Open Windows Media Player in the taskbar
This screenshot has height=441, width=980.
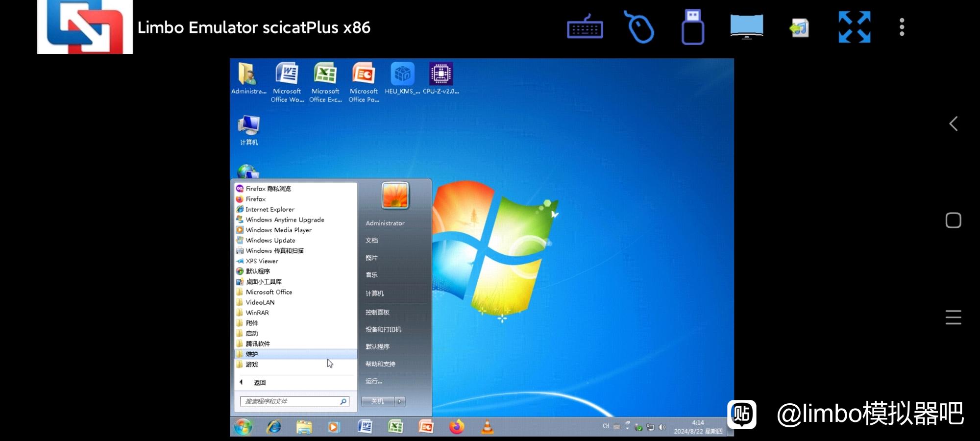coord(334,427)
